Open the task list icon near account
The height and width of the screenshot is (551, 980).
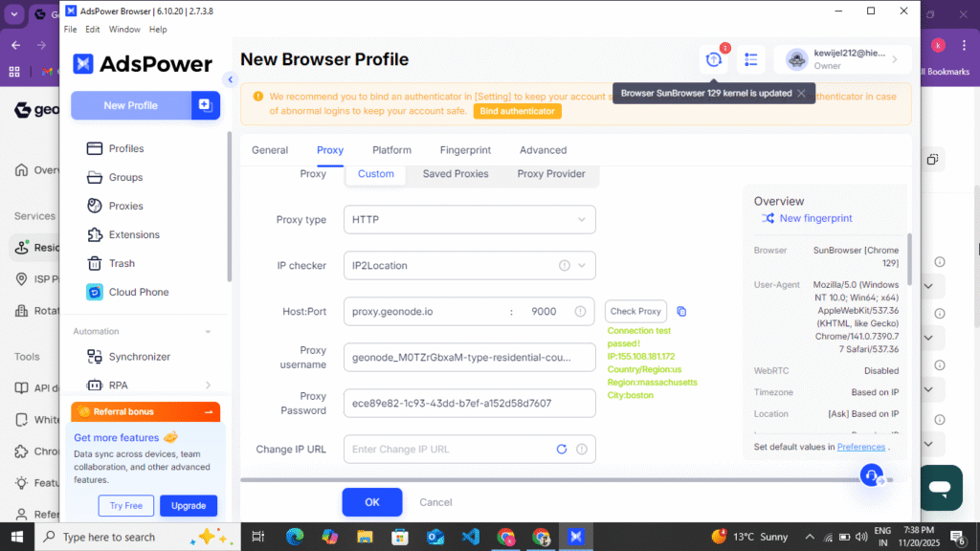tap(751, 59)
